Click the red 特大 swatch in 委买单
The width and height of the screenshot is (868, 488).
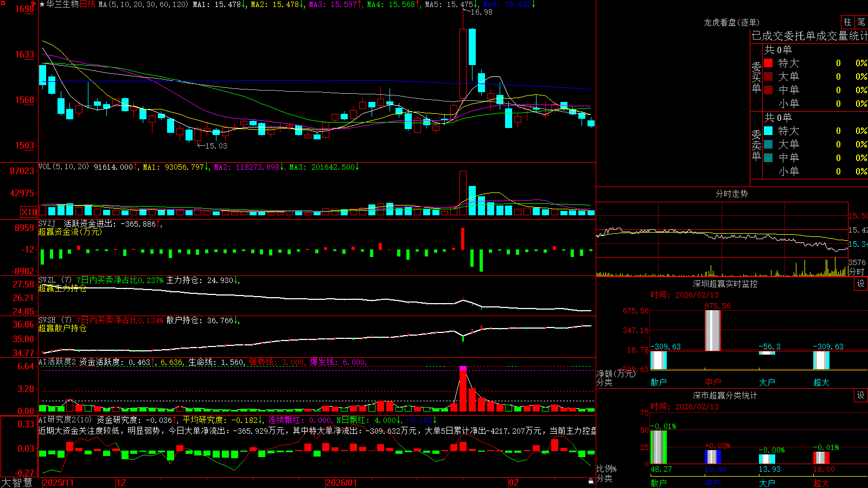[x=768, y=63]
